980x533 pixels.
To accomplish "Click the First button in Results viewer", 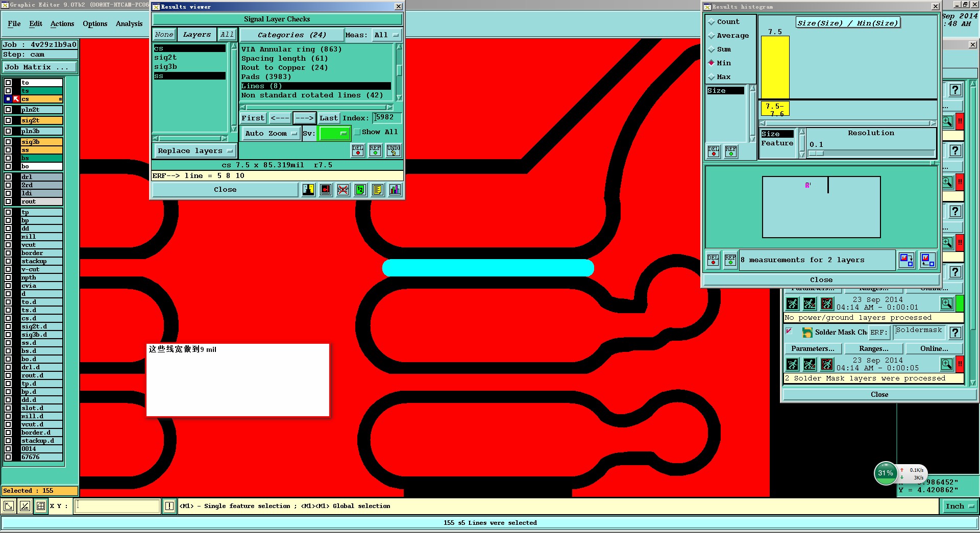I will pos(253,118).
